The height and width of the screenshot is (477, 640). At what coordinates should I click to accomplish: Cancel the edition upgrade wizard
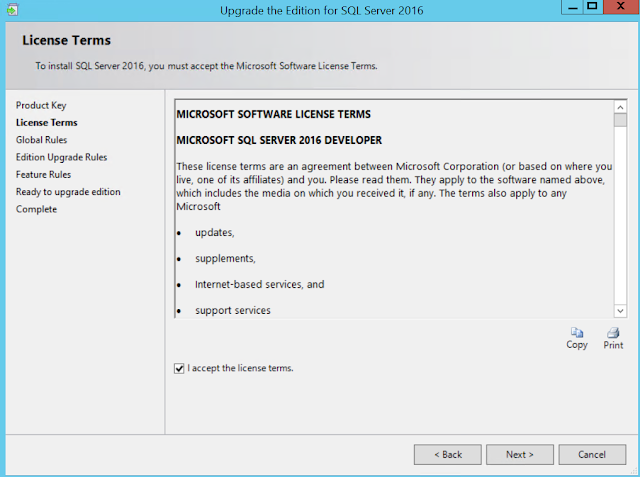[x=592, y=455]
